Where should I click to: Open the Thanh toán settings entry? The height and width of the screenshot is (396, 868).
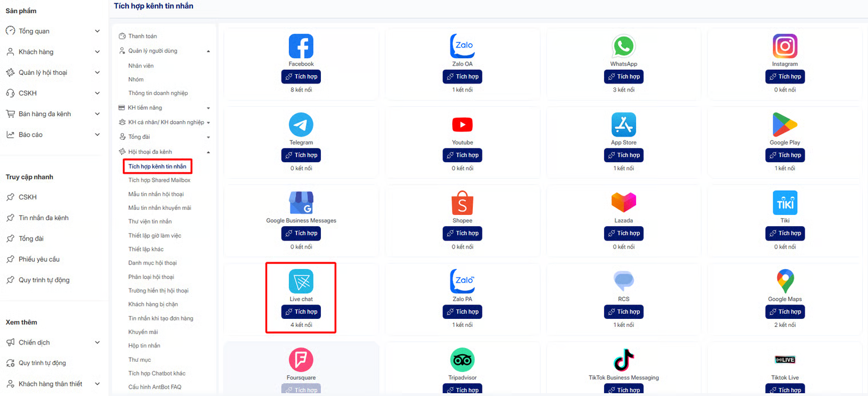point(142,36)
